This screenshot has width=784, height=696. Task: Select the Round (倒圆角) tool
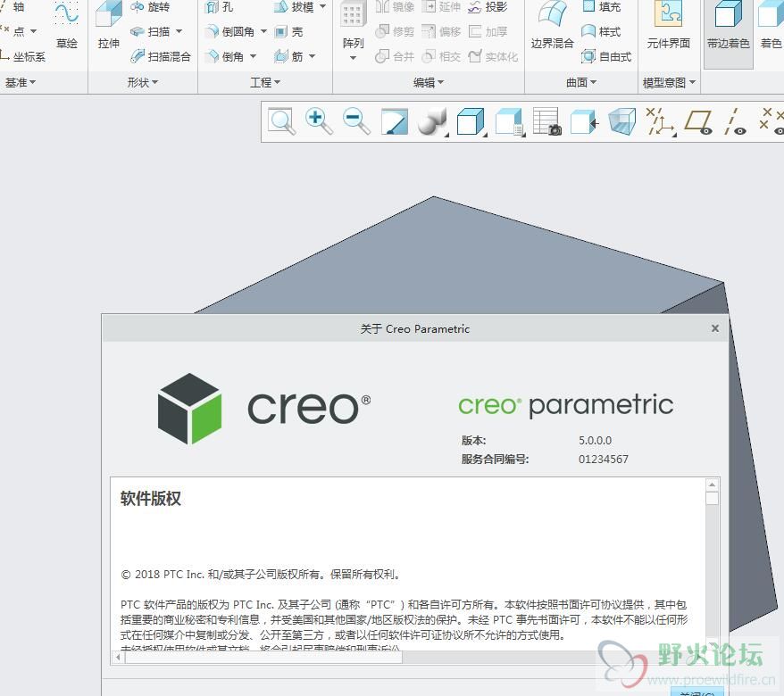pos(230,31)
